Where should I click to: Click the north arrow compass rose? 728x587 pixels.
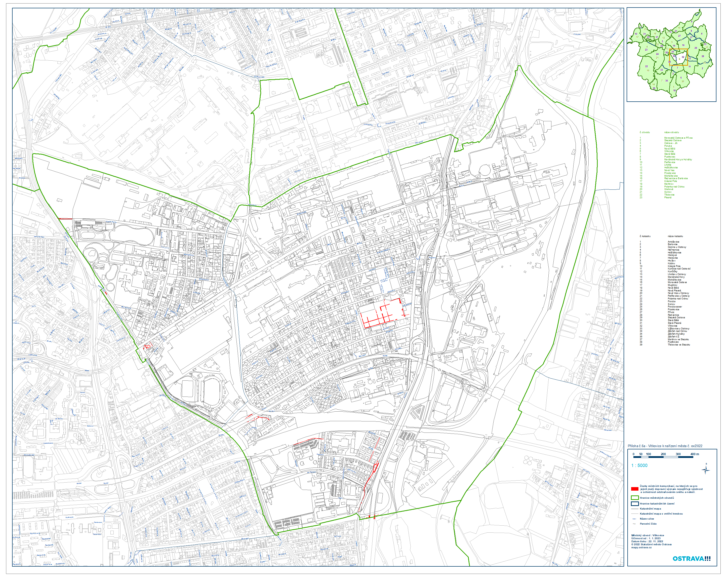point(705,470)
